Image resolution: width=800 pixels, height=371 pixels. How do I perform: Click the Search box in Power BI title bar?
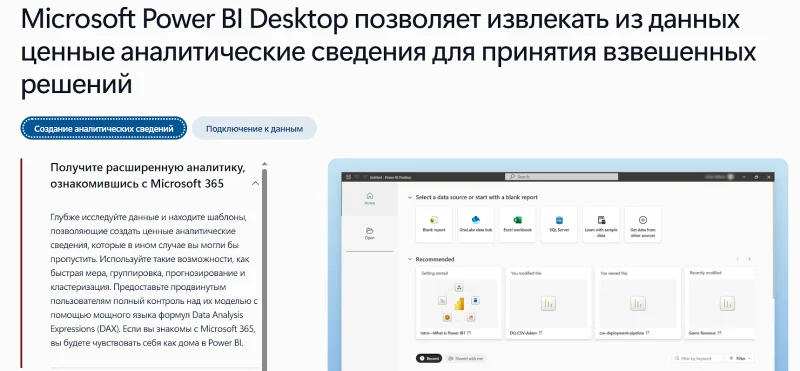561,177
